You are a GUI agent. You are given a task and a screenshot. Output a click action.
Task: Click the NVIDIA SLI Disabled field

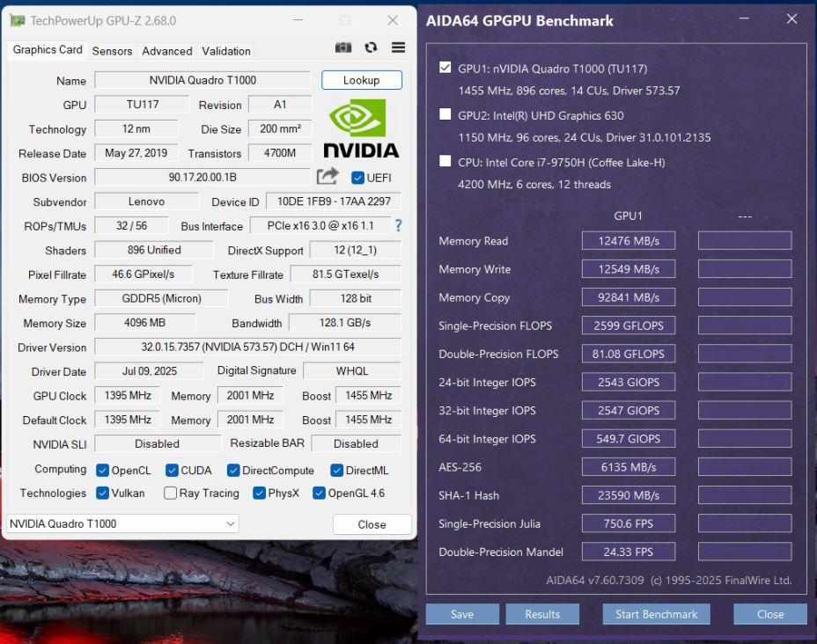pos(158,443)
